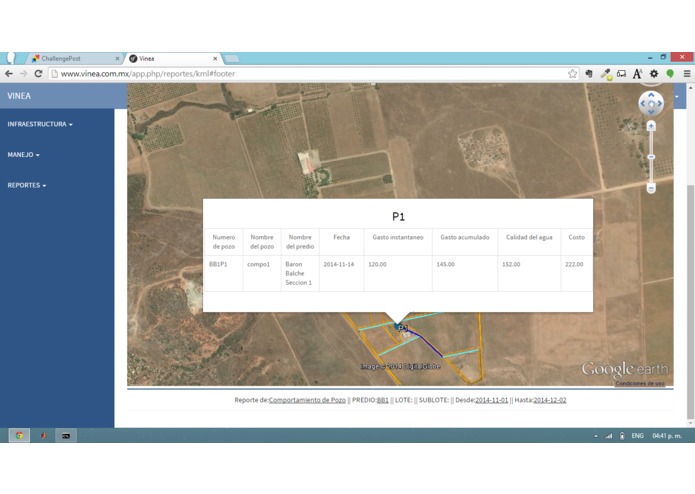Click the VINEA brand link
Viewport: 695px width, 494px height.
[19, 96]
